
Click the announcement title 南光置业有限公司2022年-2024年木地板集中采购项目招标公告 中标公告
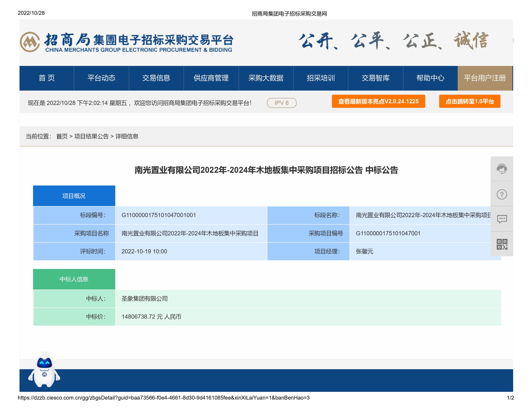266,170
